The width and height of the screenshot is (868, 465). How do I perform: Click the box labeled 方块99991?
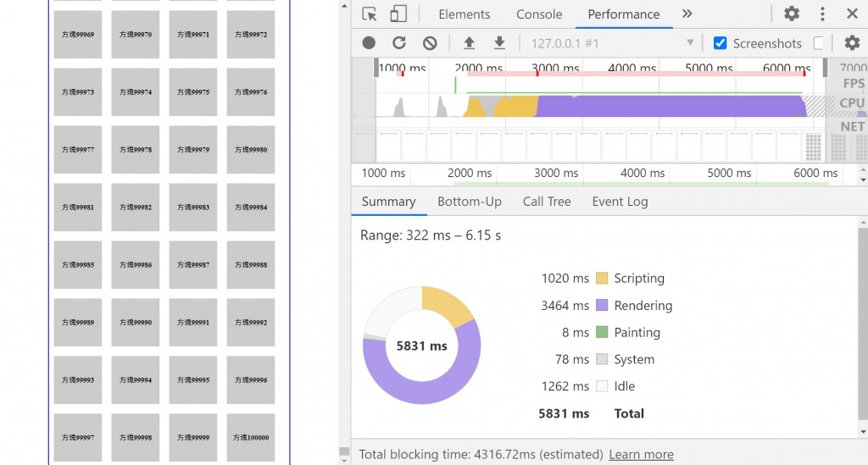click(193, 323)
